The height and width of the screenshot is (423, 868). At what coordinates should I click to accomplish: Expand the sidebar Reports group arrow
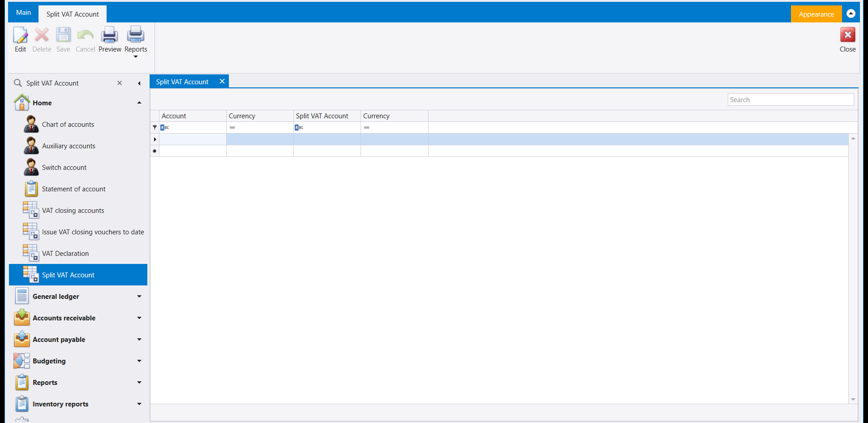[x=139, y=382]
